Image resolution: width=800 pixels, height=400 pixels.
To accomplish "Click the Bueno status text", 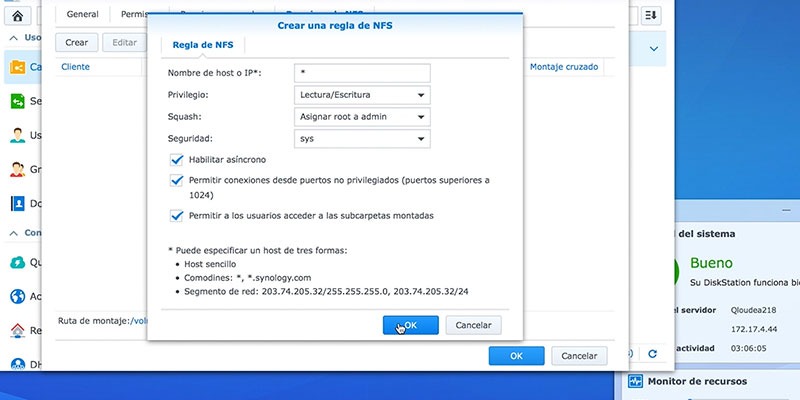I will [x=711, y=263].
